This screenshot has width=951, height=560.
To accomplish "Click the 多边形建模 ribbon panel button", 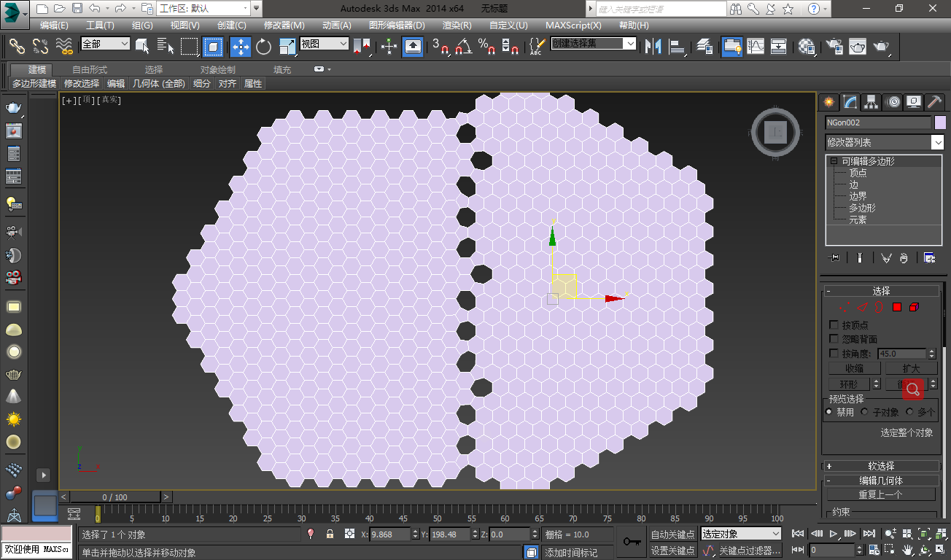I will point(34,84).
